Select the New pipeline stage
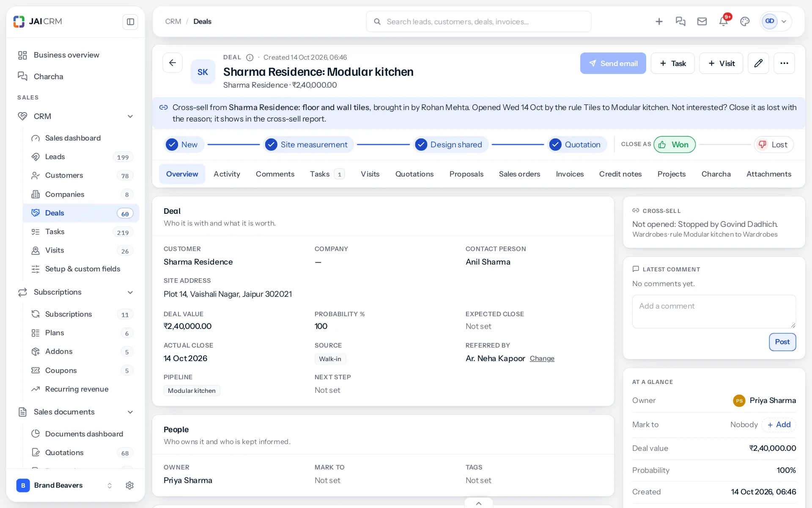The image size is (812, 508). [x=184, y=145]
